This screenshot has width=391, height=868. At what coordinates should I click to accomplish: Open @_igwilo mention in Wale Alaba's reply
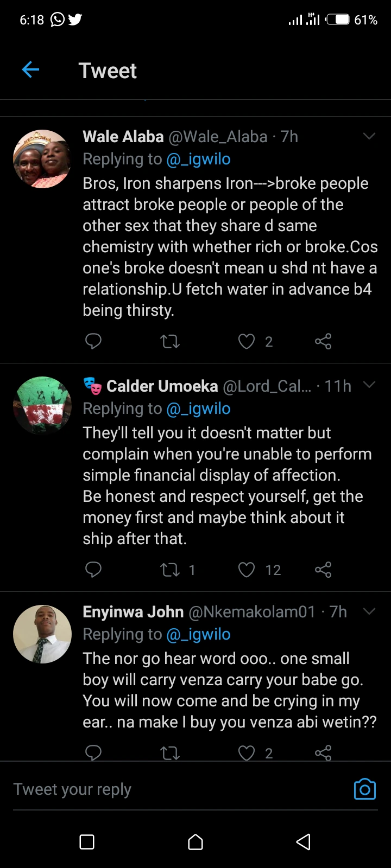coord(198,159)
